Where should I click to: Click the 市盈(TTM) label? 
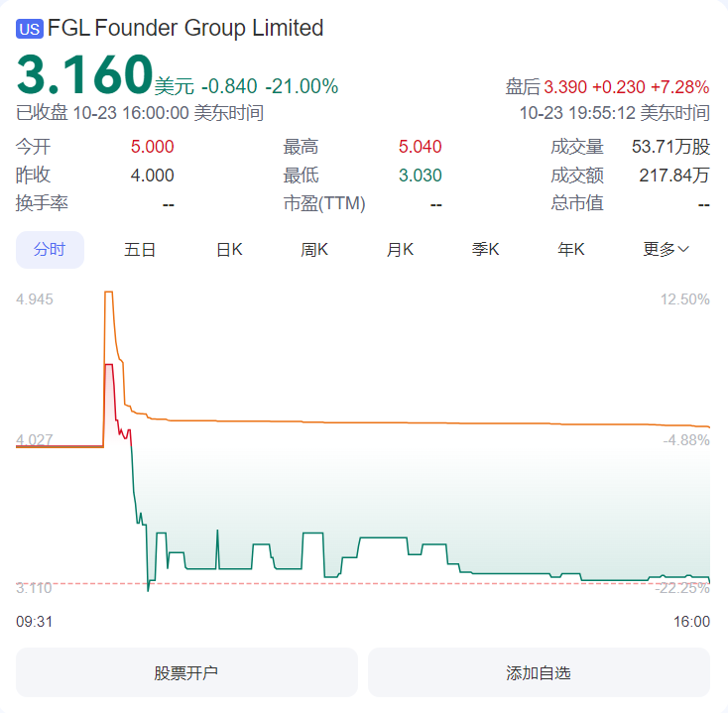[324, 204]
